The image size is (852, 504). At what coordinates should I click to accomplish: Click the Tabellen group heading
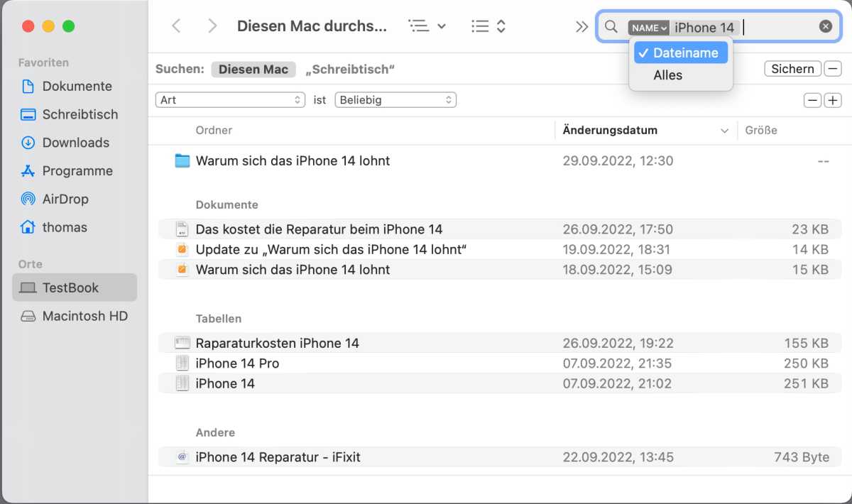[x=219, y=319]
